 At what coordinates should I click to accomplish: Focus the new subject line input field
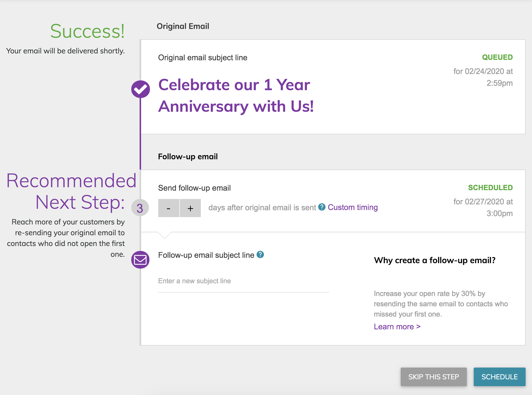(x=243, y=281)
